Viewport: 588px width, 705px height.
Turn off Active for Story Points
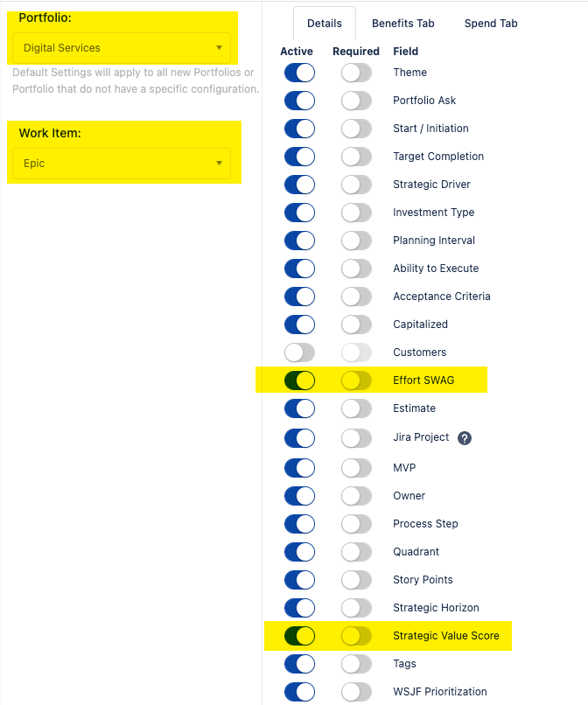pos(299,580)
